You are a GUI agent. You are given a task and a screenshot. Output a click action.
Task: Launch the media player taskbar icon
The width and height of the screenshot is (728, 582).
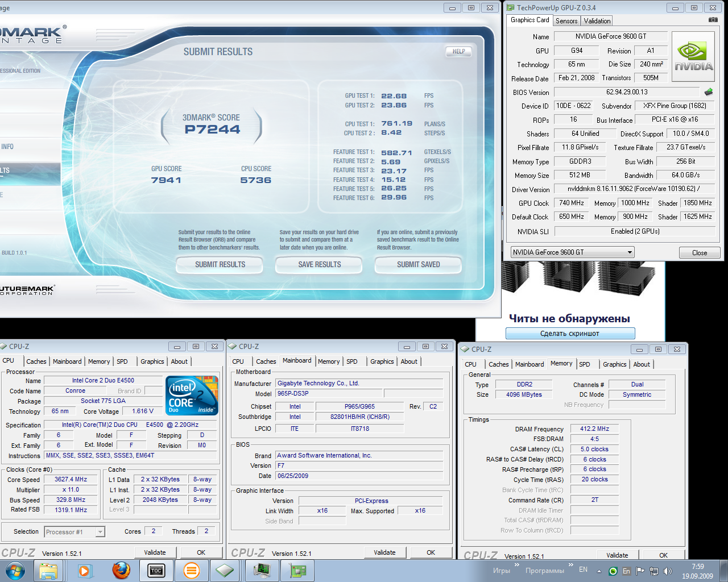[85, 571]
